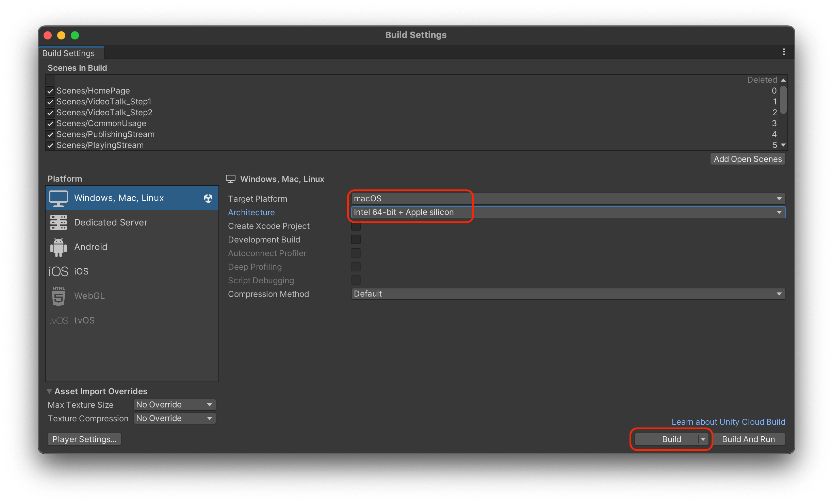Pick the WebGL HTML5 platform icon
This screenshot has width=833, height=504.
(x=59, y=296)
